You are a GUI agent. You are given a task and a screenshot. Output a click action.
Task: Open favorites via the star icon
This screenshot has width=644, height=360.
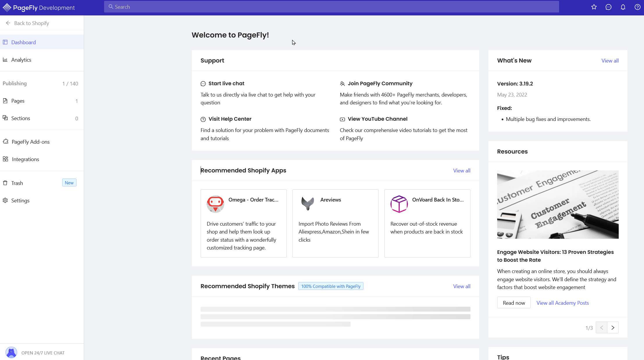click(x=594, y=7)
